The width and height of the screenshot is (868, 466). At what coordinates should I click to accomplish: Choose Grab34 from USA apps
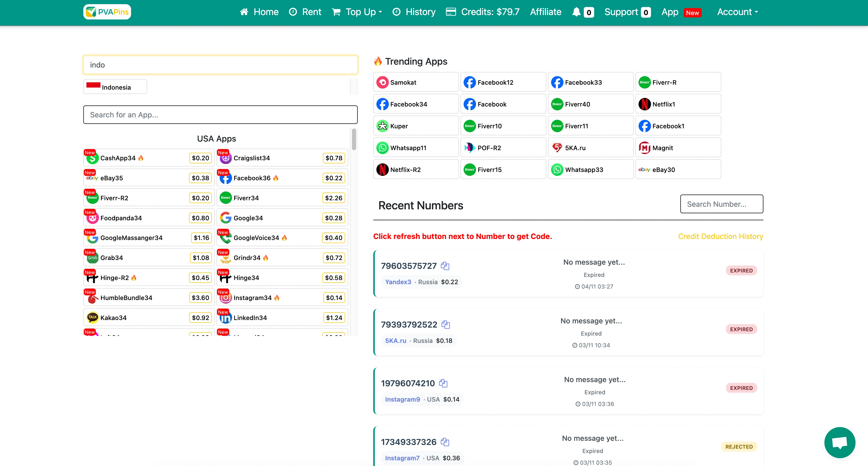(149, 258)
